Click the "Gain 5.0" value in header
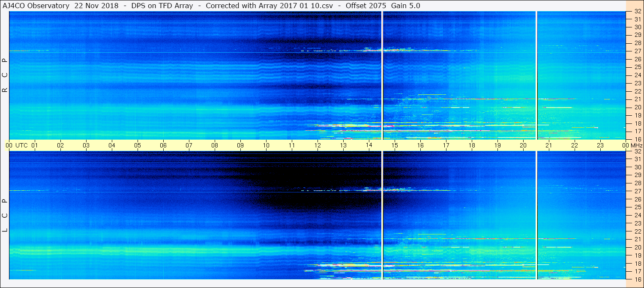The image size is (644, 288). (405, 6)
